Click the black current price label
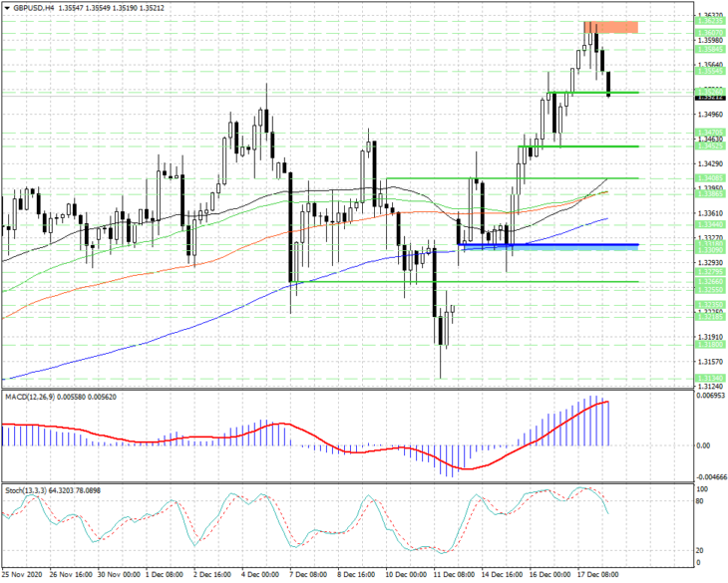The image size is (728, 583). pos(710,98)
